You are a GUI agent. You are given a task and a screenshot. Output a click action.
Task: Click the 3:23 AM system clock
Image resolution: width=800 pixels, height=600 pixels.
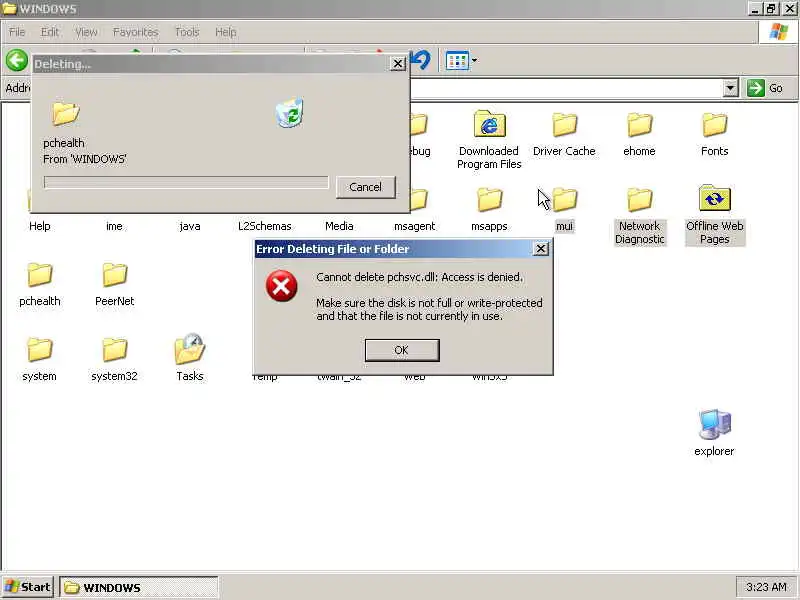766,587
